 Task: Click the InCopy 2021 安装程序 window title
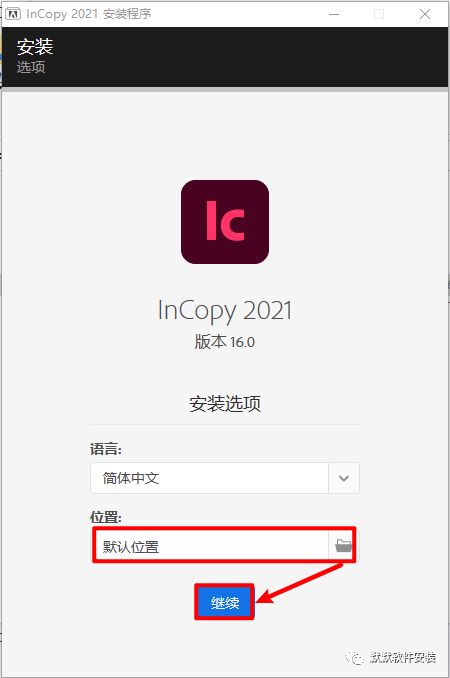pyautogui.click(x=89, y=14)
